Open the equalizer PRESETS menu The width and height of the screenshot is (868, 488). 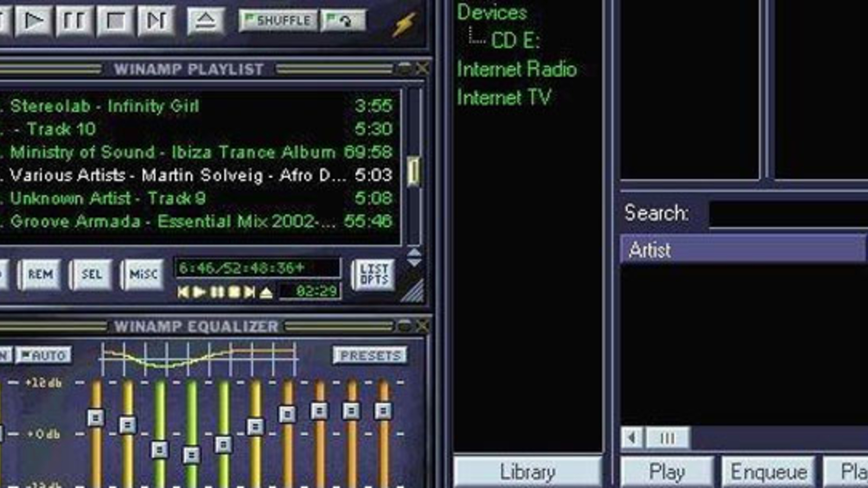tap(370, 356)
